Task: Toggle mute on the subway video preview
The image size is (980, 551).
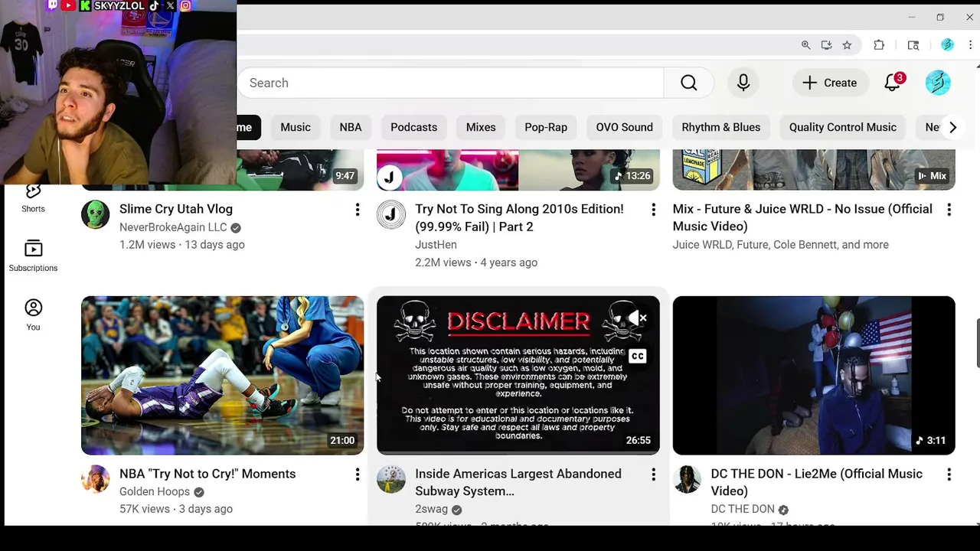Action: click(x=638, y=318)
